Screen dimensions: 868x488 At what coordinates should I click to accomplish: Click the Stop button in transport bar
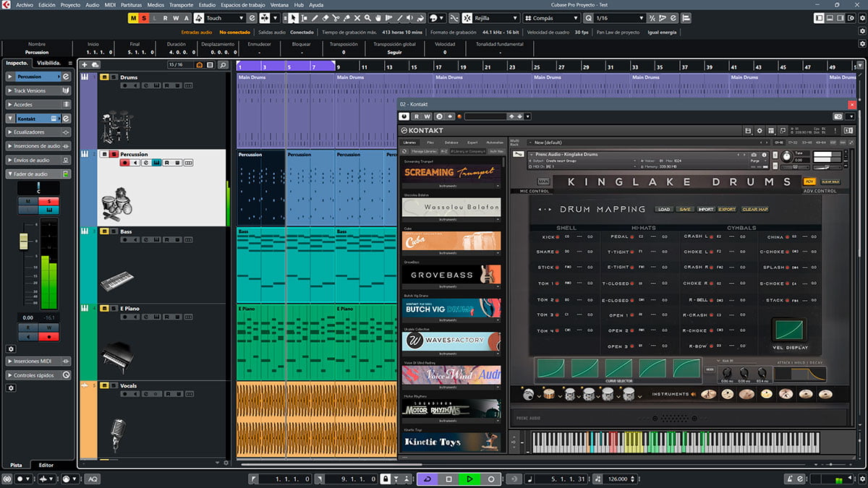[x=448, y=479]
